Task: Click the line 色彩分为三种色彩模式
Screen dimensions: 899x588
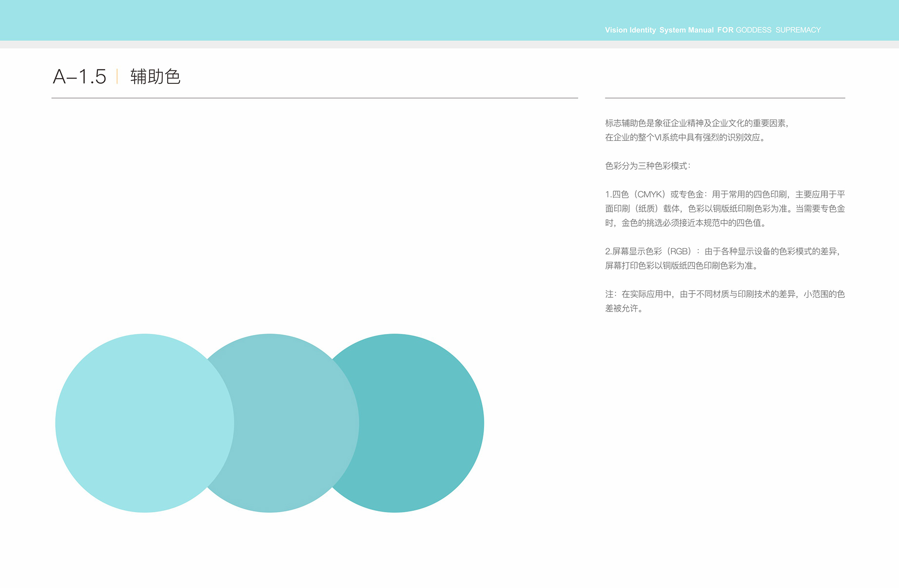Action: click(648, 166)
